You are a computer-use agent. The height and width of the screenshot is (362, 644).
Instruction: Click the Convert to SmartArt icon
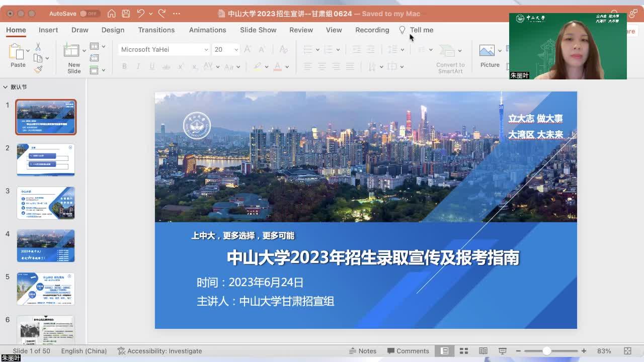coord(447,50)
